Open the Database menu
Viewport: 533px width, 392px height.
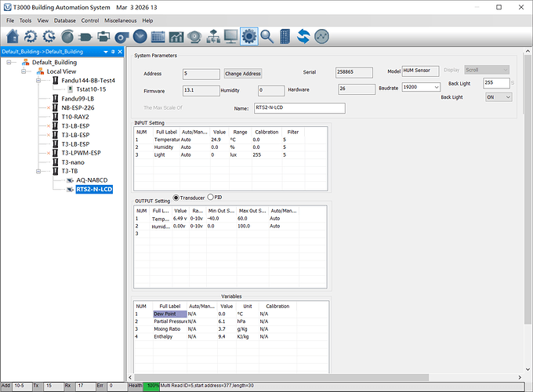click(65, 20)
